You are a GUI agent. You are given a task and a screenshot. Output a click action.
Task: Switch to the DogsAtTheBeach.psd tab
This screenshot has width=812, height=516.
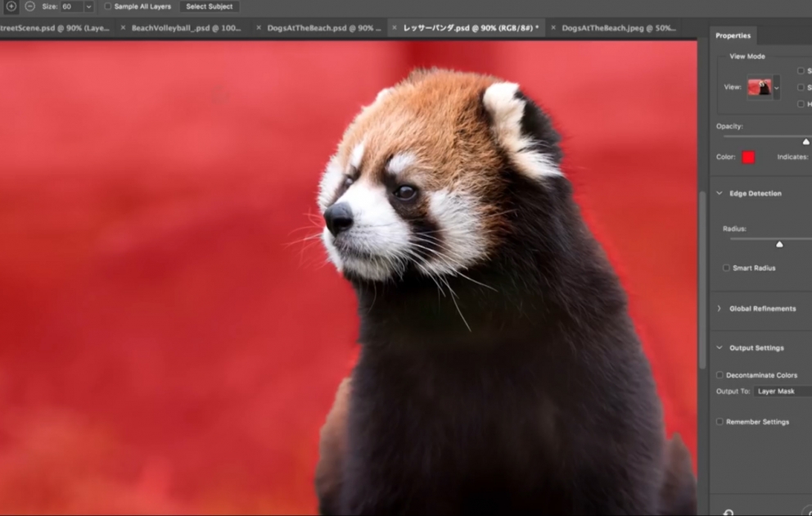[x=323, y=28]
